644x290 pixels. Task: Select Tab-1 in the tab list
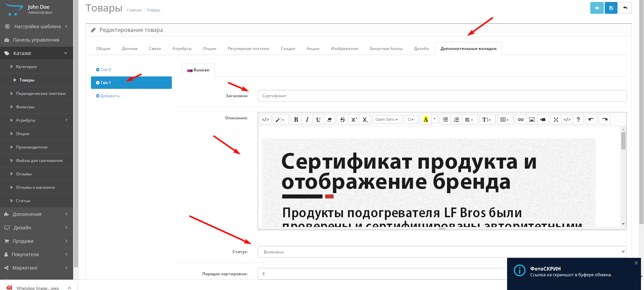pos(131,82)
